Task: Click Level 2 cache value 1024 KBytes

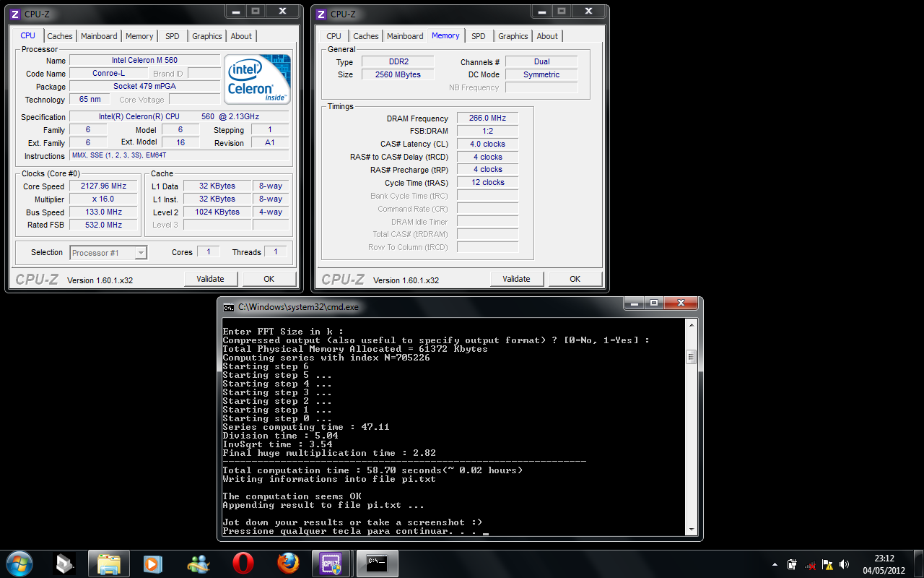Action: [x=217, y=212]
